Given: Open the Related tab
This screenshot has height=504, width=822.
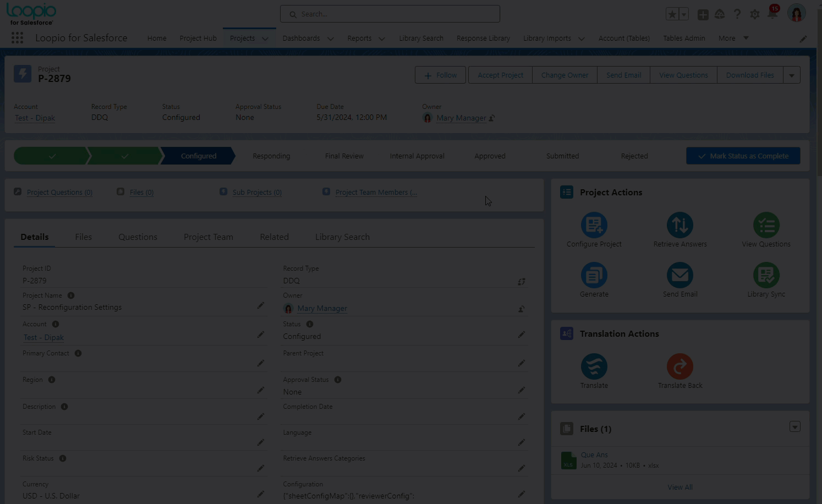Looking at the screenshot, I should 275,237.
